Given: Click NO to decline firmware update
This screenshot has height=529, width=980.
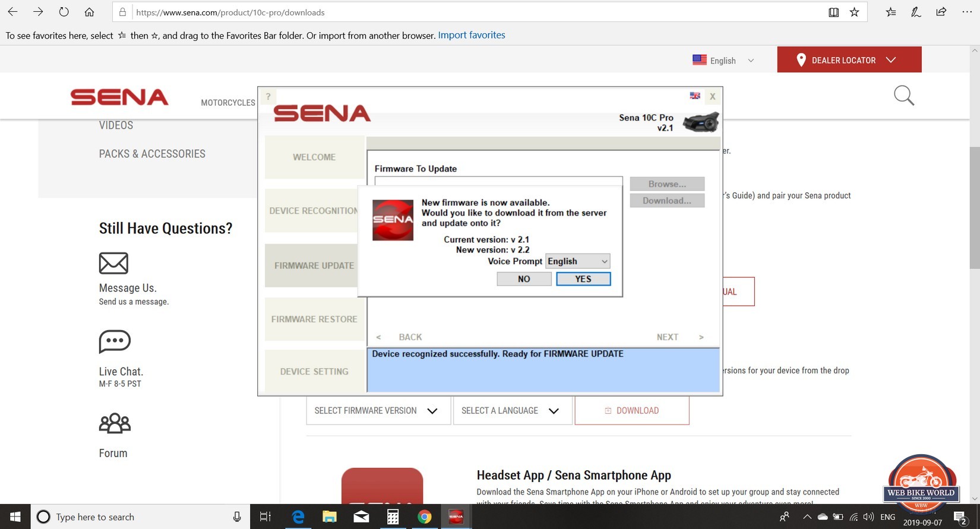Looking at the screenshot, I should coord(523,279).
